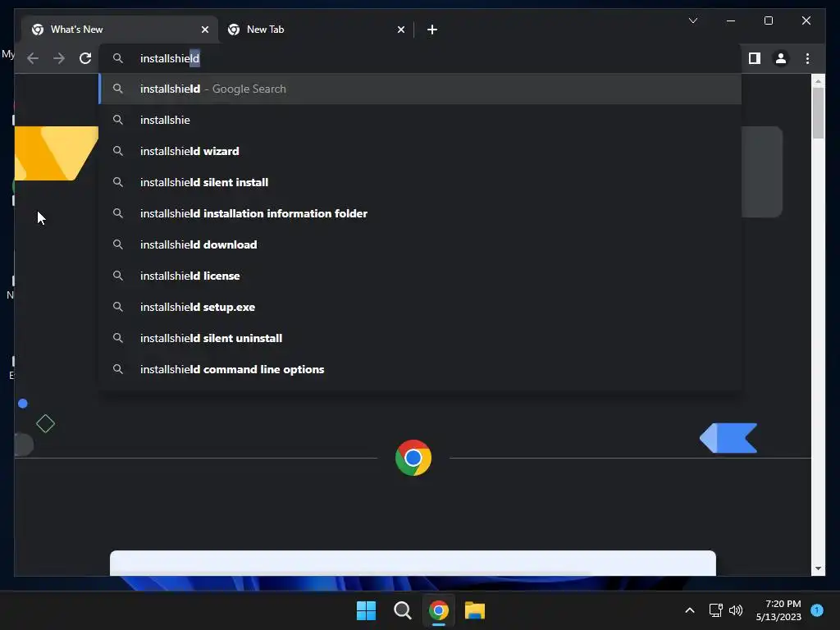Select 'installshield license' suggestion
840x630 pixels.
420,276
